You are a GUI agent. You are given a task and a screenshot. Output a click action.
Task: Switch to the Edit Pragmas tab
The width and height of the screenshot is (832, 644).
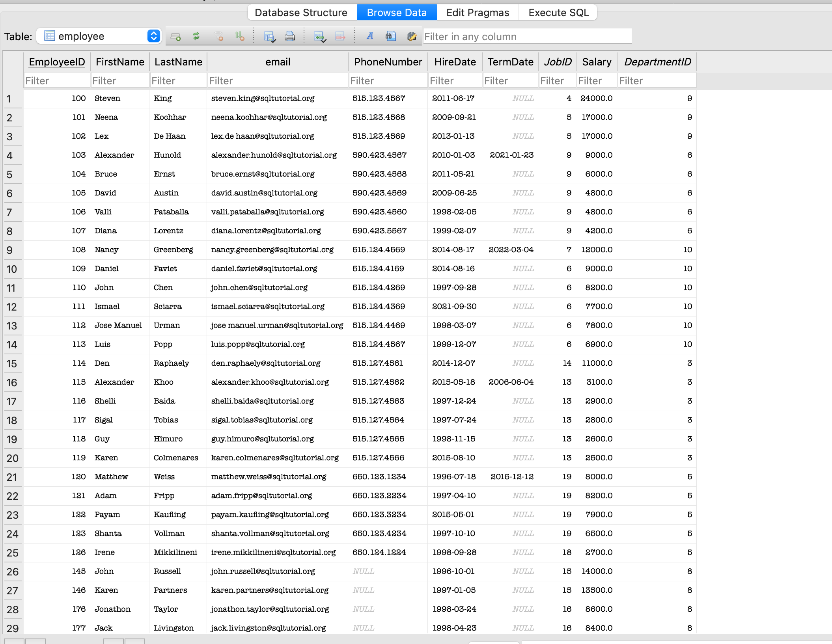point(478,13)
